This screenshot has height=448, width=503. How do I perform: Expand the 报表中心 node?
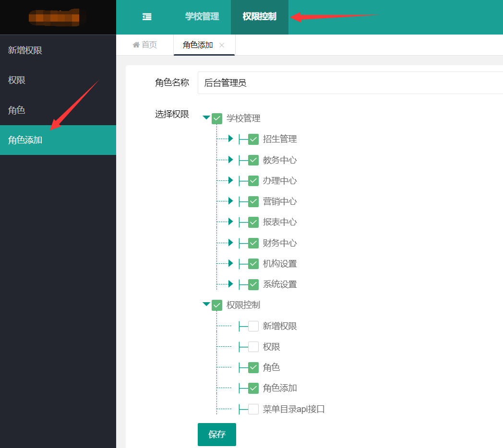pos(230,222)
